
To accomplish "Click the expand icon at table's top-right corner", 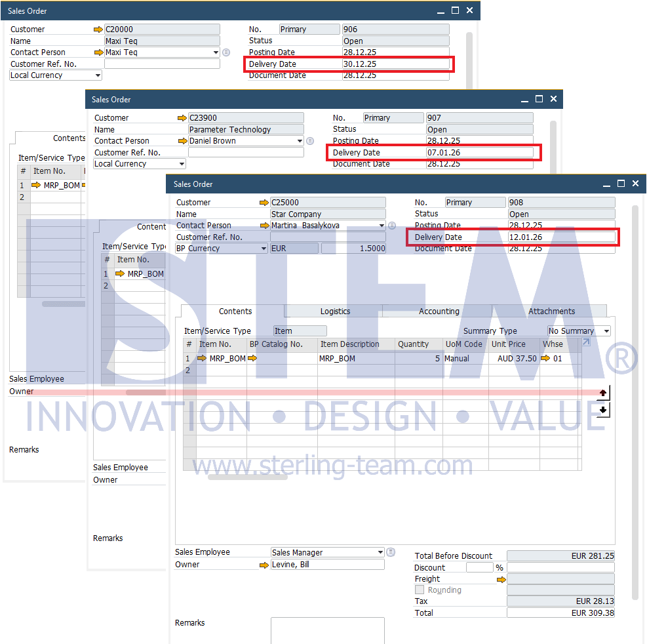I will [586, 342].
